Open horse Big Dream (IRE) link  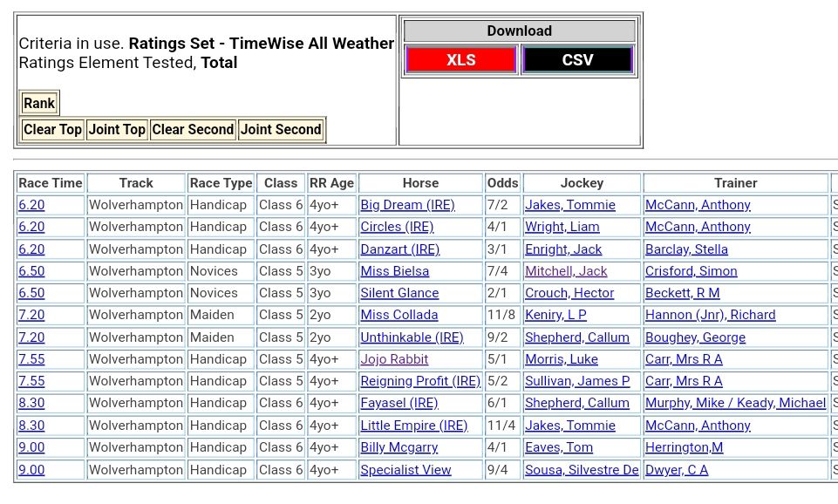(407, 205)
